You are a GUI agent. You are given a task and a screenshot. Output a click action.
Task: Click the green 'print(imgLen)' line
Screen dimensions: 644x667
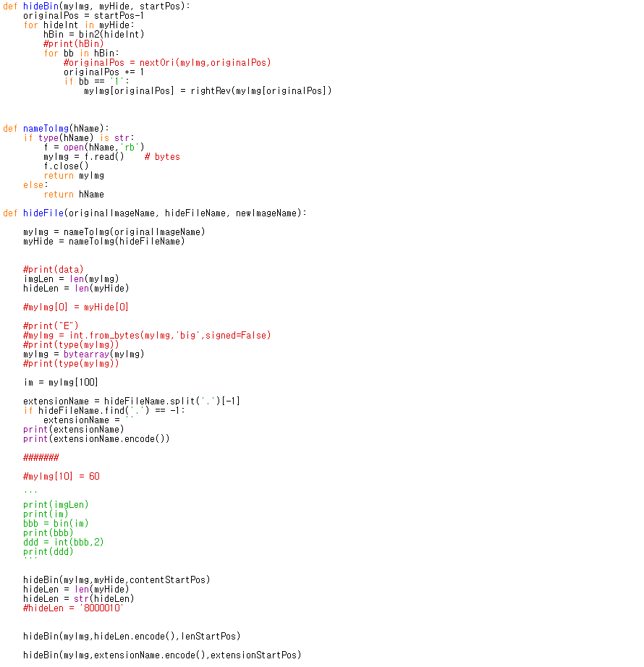56,504
